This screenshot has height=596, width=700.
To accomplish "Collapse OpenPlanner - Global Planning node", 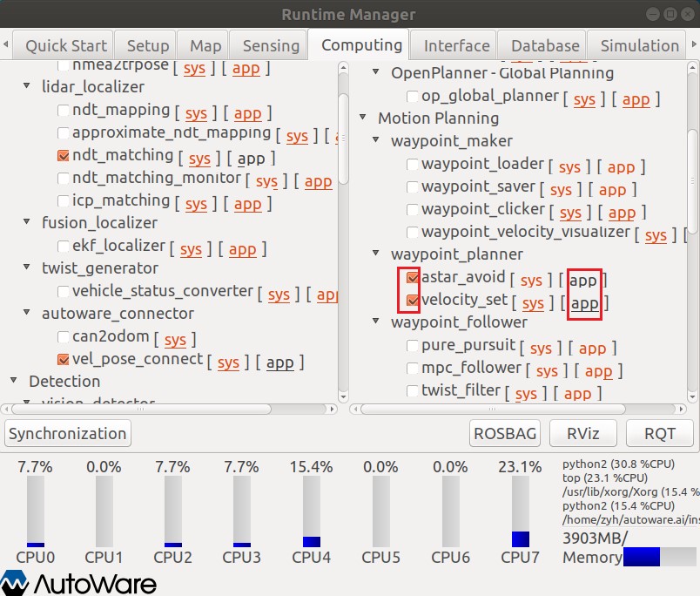I will pyautogui.click(x=376, y=71).
